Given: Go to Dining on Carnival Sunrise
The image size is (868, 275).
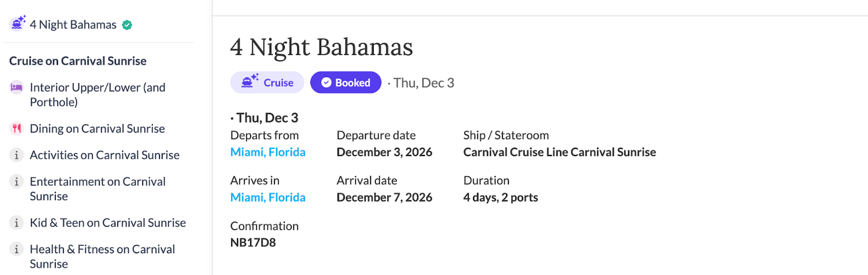Looking at the screenshot, I should click(97, 129).
